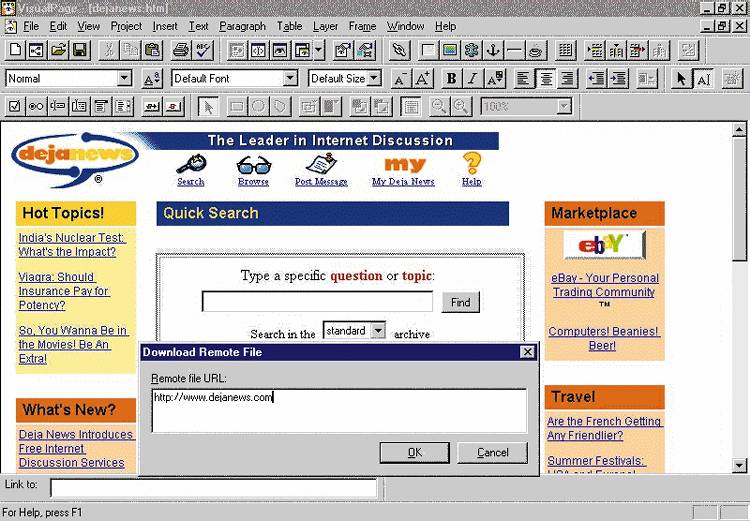The height and width of the screenshot is (521, 750).
Task: Open the standard archive dropdown
Action: pos(378,331)
